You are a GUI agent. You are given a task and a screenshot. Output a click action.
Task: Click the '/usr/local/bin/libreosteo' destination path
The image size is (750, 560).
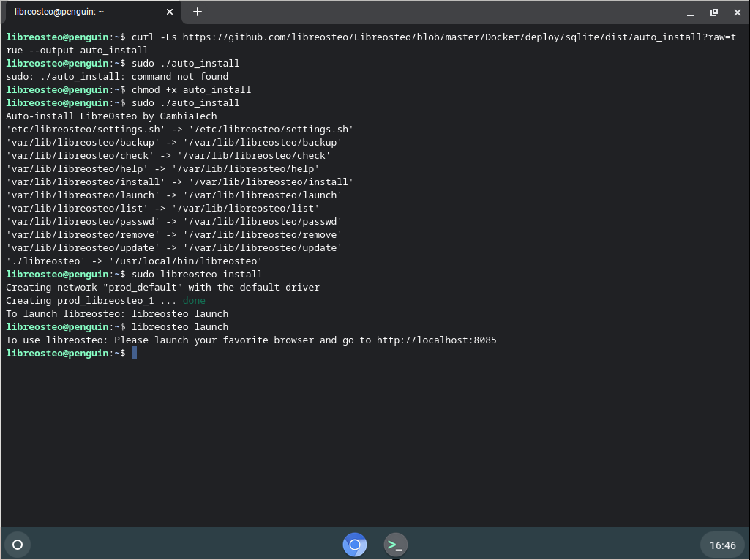(x=186, y=261)
